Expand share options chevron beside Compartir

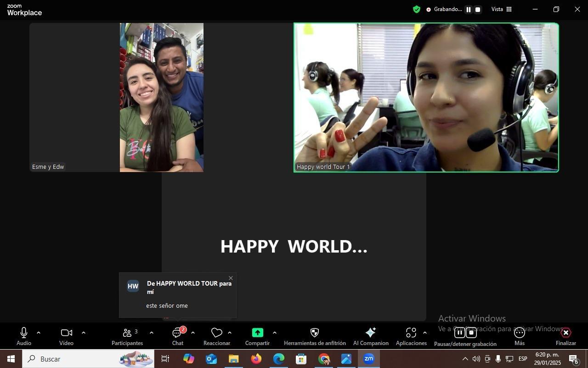pyautogui.click(x=275, y=333)
